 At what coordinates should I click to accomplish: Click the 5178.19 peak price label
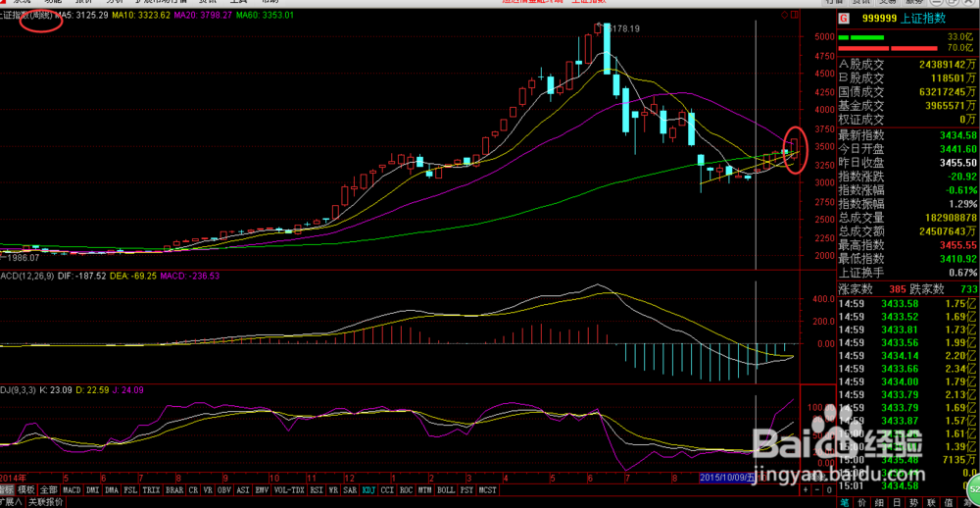(623, 28)
